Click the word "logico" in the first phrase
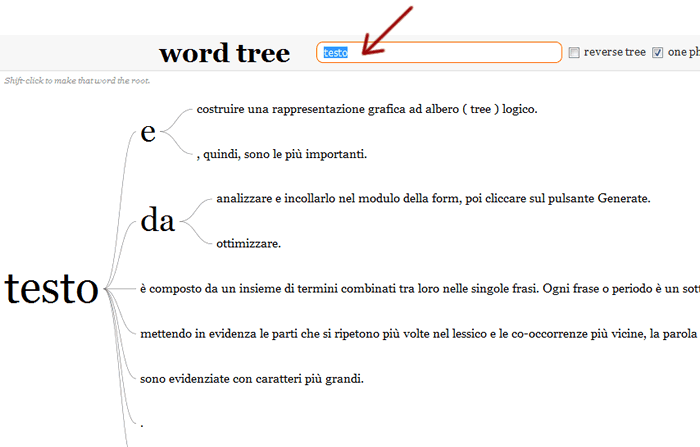Viewport: 700px width, 447px height. click(516, 108)
